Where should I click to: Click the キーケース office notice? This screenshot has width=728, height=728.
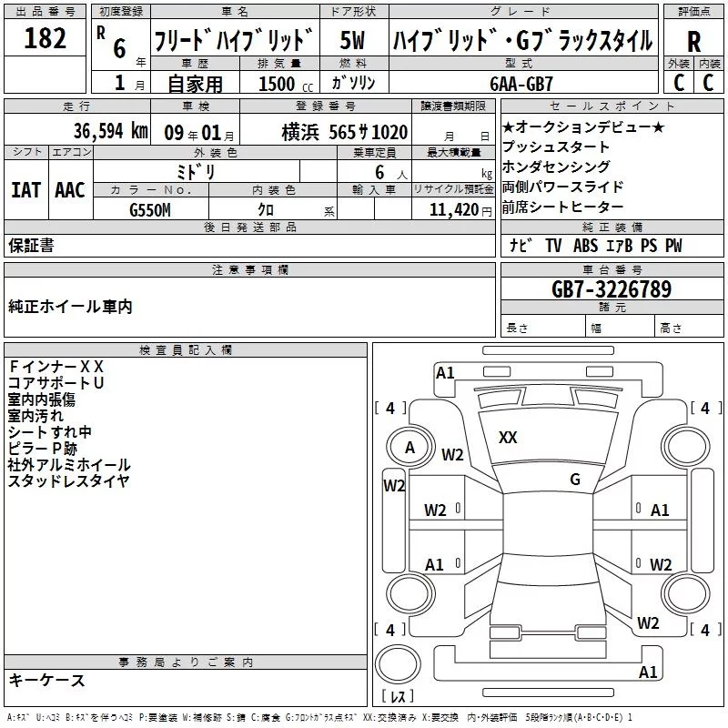click(47, 680)
